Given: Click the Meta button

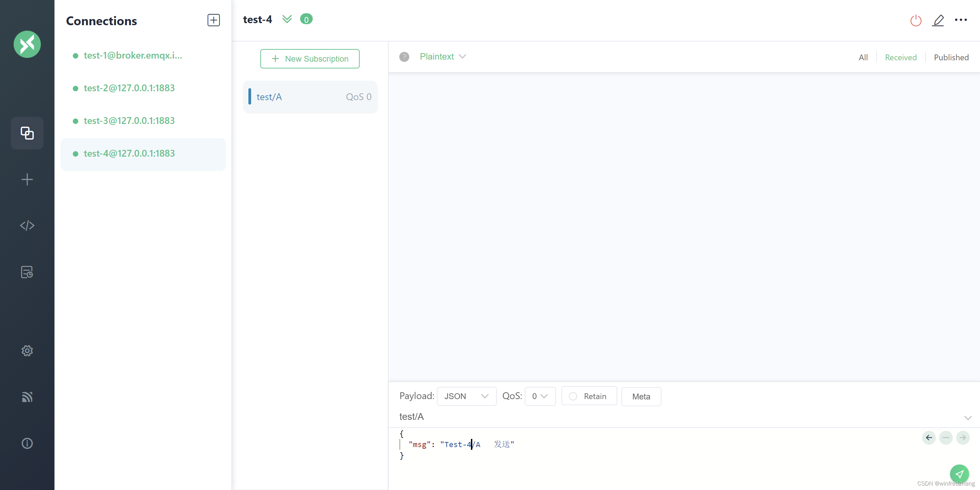Looking at the screenshot, I should tap(641, 396).
